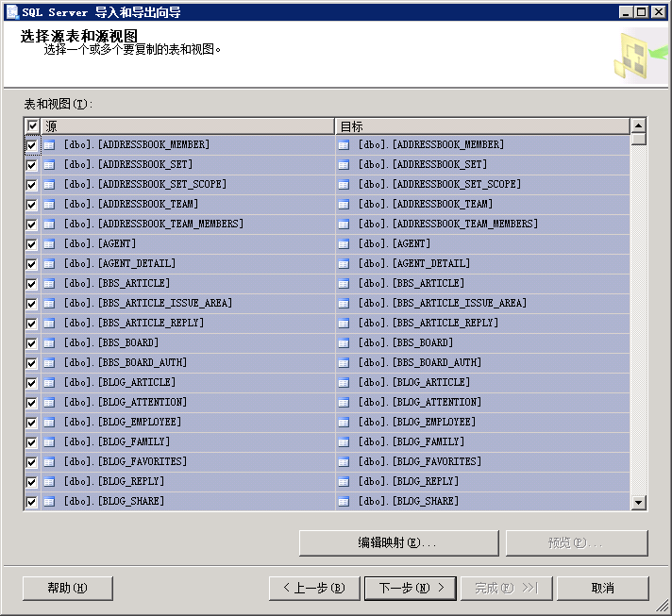Select destination cell [dbo].[ADDRESSBOOK_SET_SCOPE]
This screenshot has width=672, height=616.
(482, 185)
